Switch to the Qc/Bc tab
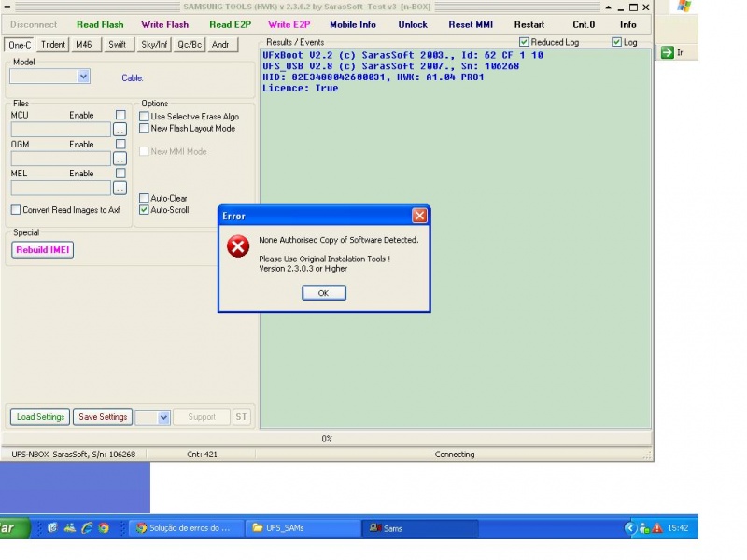The height and width of the screenshot is (560, 747). click(x=190, y=45)
